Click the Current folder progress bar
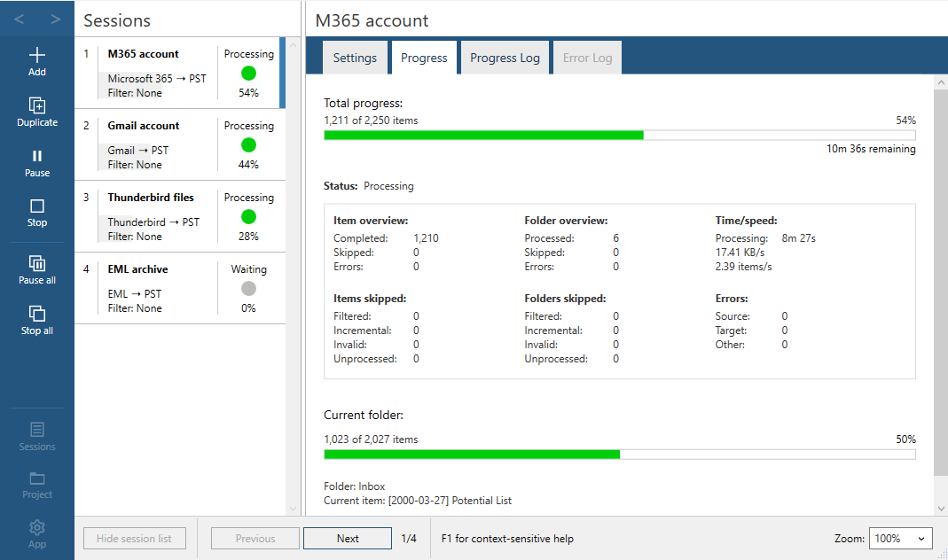Screen dimensions: 948x560 pos(619,455)
